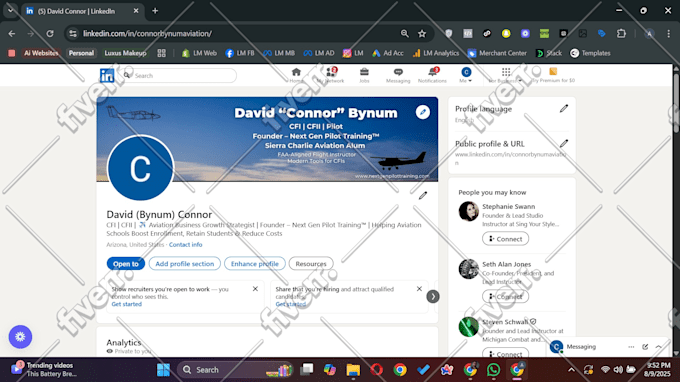680x382 pixels.
Task: Edit Public profile & URL pencil
Action: pyautogui.click(x=563, y=144)
